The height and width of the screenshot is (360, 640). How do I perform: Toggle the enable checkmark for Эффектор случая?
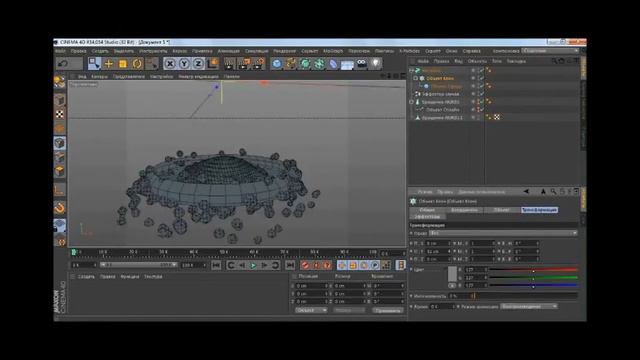(x=481, y=94)
